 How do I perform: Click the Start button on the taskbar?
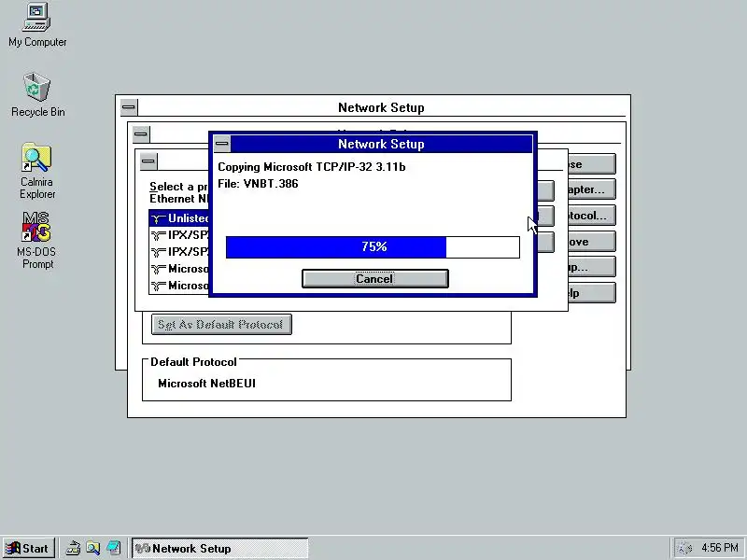tap(29, 548)
